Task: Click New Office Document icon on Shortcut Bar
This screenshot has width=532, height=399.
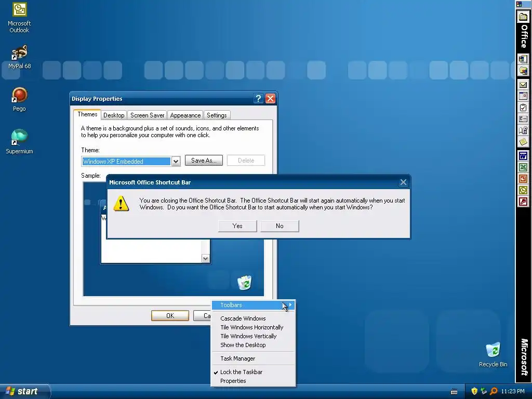Action: [x=523, y=59]
